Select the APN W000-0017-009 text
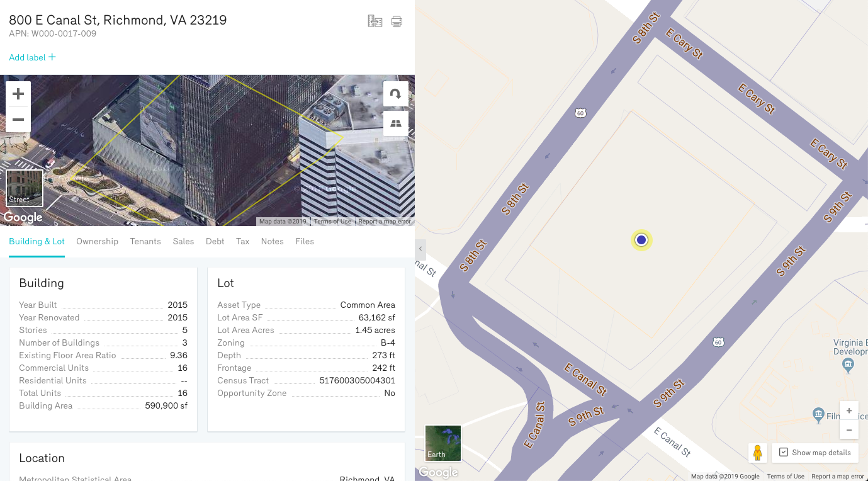868x481 pixels. coord(52,34)
